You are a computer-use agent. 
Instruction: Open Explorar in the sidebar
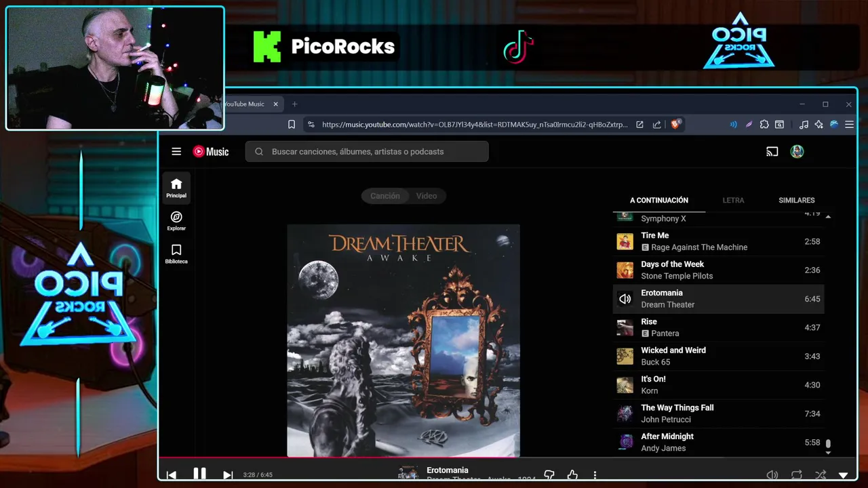pyautogui.click(x=176, y=221)
